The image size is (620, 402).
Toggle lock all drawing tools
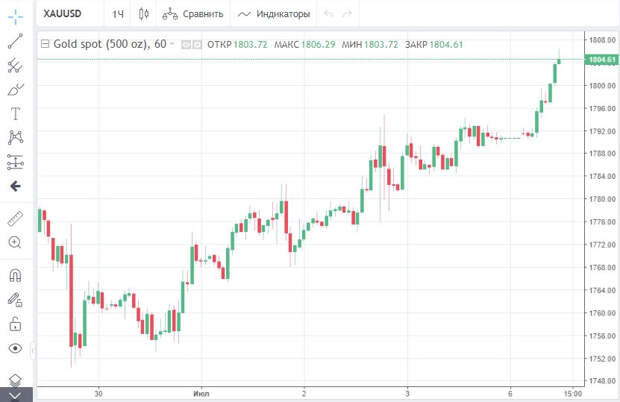tap(15, 324)
